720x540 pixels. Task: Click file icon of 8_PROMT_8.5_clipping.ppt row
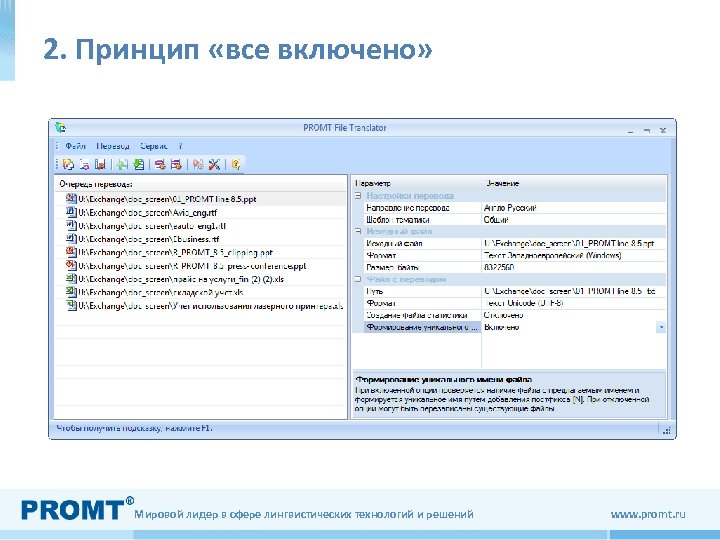(71, 252)
